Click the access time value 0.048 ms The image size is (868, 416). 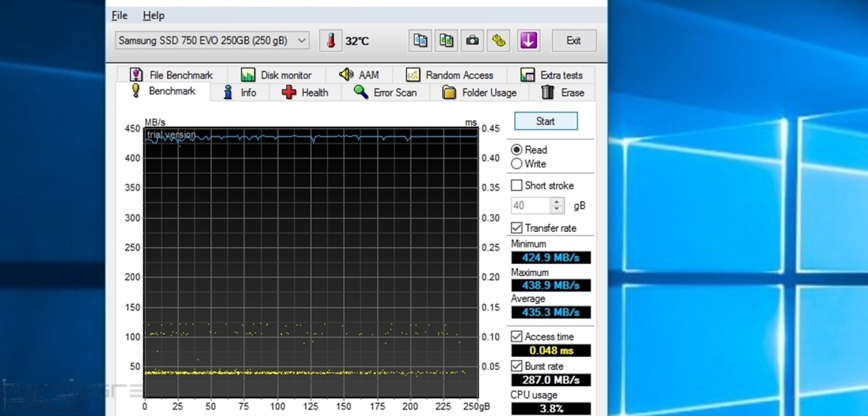[551, 350]
